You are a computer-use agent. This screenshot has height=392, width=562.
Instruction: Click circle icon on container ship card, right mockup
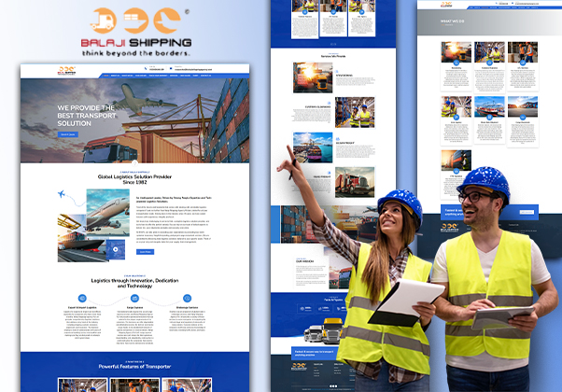(489, 118)
